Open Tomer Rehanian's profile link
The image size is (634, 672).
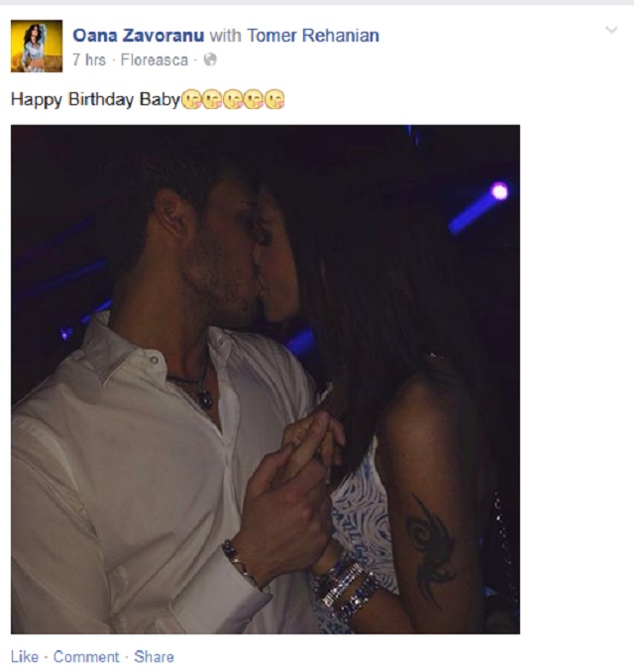pos(313,35)
